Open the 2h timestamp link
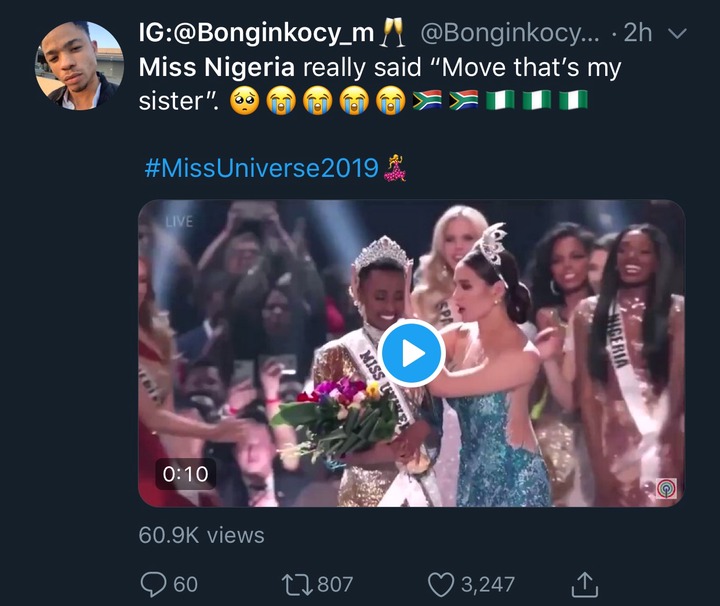This screenshot has height=606, width=720. pos(637,33)
